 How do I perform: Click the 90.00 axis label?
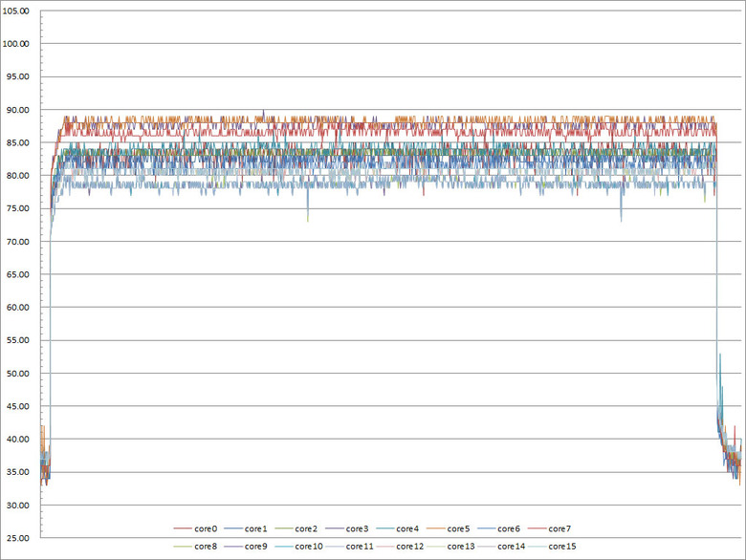pos(17,110)
